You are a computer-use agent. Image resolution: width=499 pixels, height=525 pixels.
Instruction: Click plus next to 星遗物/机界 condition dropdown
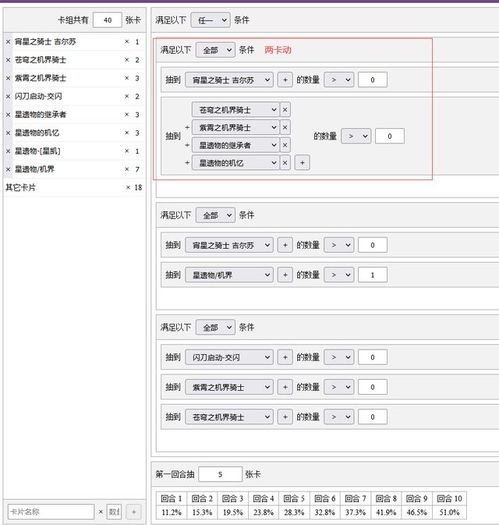pyautogui.click(x=285, y=275)
